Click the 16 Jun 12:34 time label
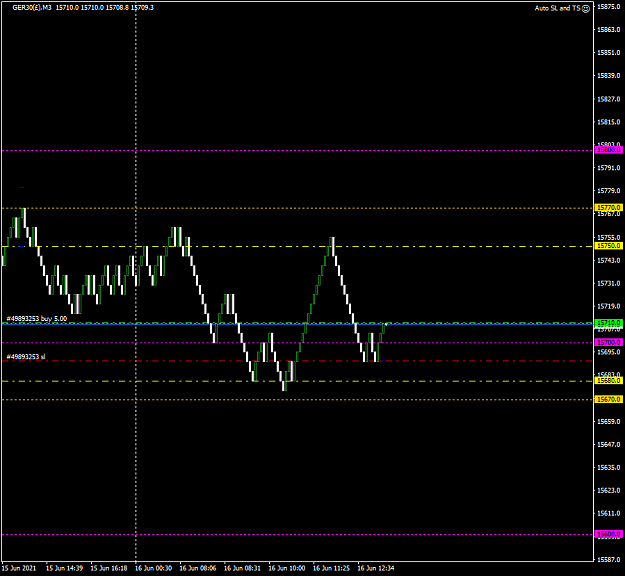This screenshot has width=625, height=576. pyautogui.click(x=376, y=568)
